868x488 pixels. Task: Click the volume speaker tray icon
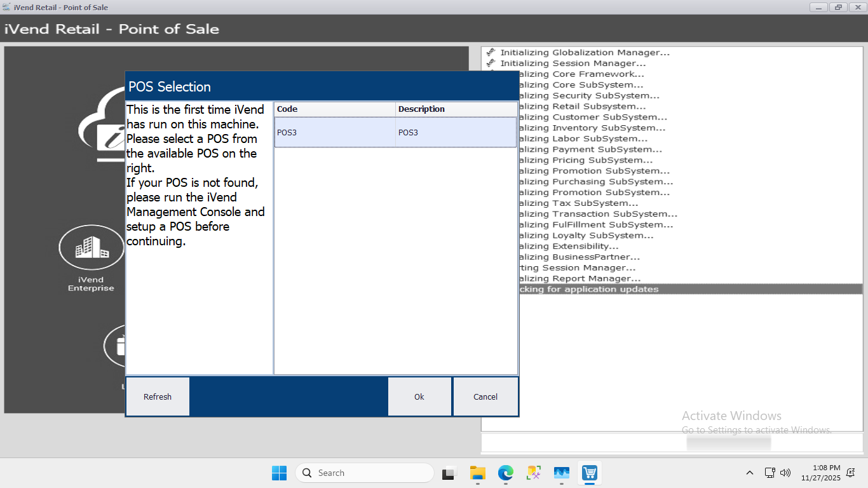click(785, 473)
